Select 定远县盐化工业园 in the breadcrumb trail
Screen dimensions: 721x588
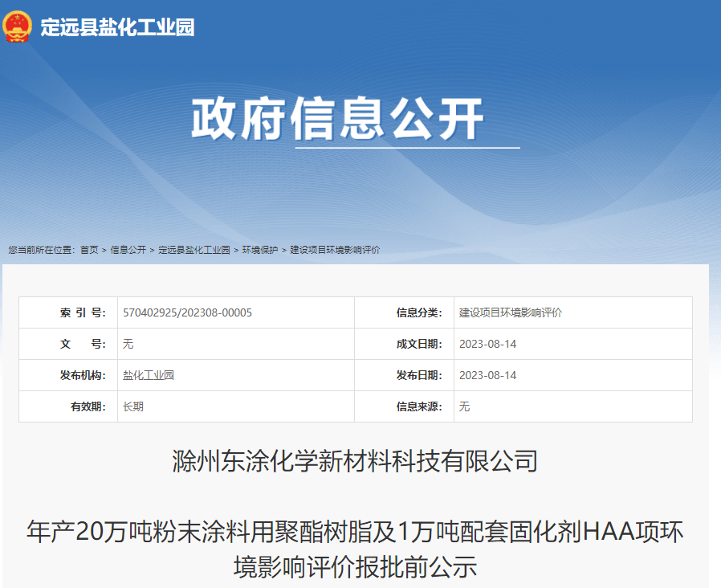click(x=194, y=250)
